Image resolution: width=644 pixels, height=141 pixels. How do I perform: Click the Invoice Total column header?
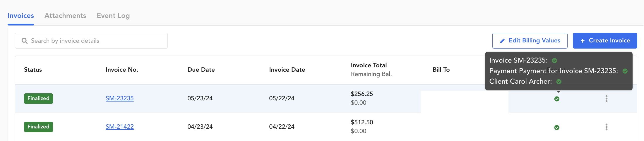(x=369, y=65)
